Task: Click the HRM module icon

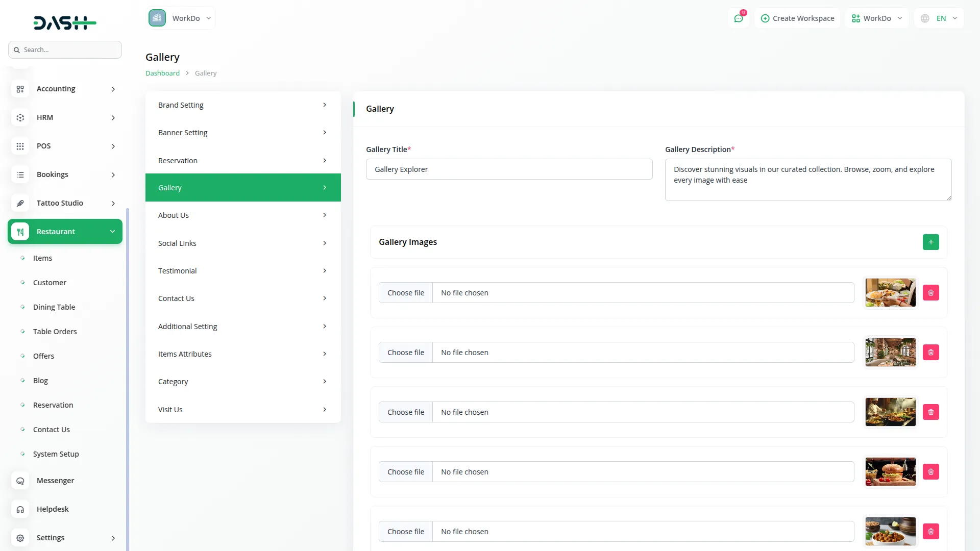Action: click(x=20, y=117)
